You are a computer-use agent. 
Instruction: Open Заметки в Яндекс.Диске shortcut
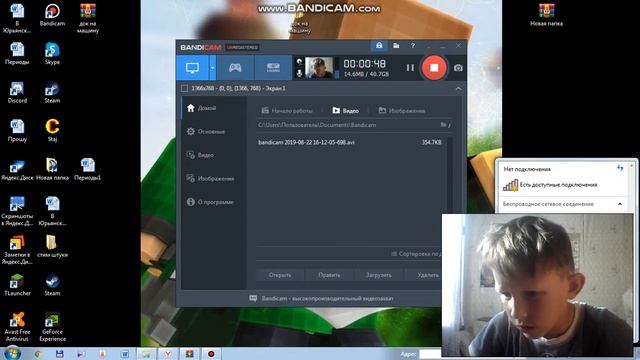point(17,249)
